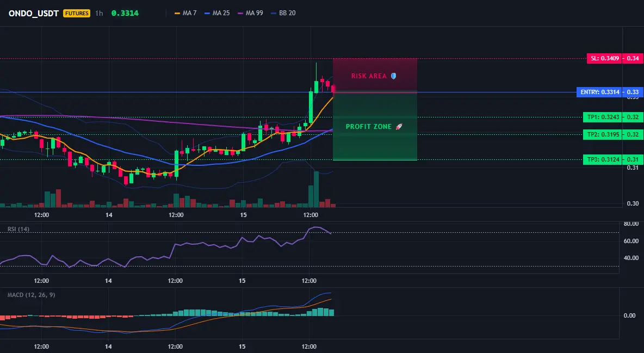The width and height of the screenshot is (644, 353).
Task: Select the 1h timeframe label
Action: [x=99, y=13]
